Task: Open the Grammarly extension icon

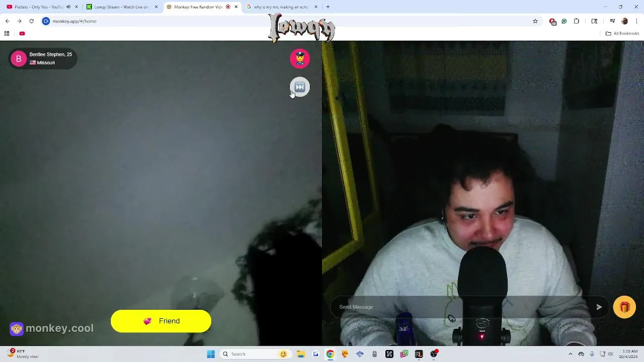Action: (x=564, y=21)
